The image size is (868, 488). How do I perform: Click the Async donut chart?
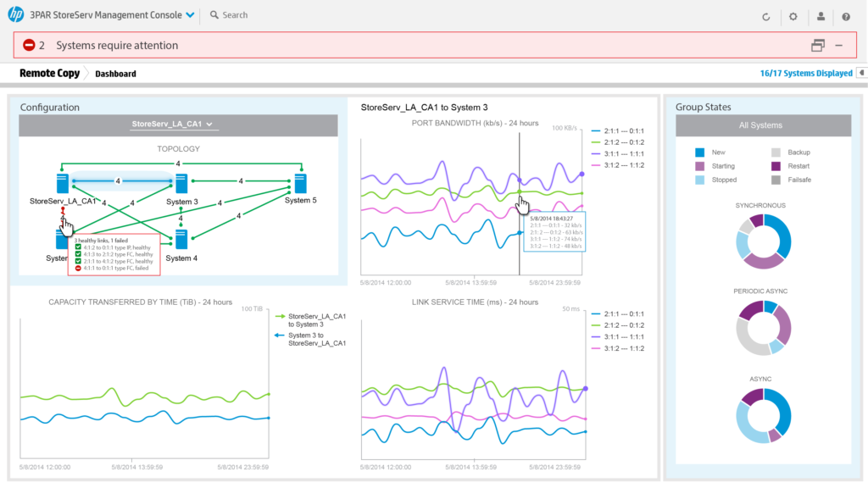(764, 415)
